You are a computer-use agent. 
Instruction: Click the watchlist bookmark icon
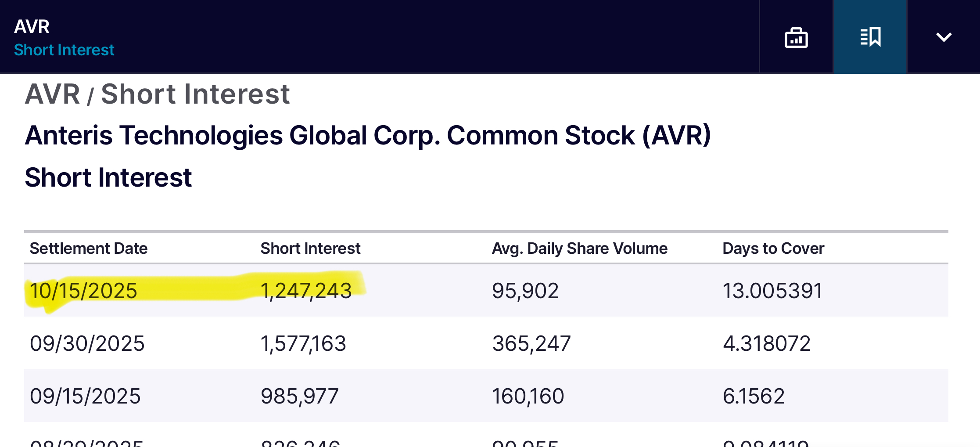[x=870, y=37]
